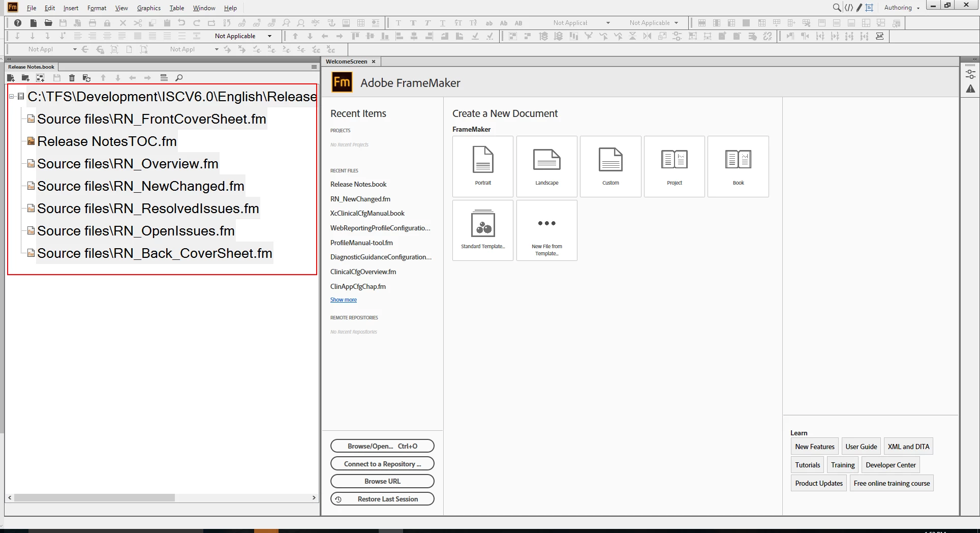Click the trash delete icon in book panel
The height and width of the screenshot is (533, 980).
tap(72, 78)
